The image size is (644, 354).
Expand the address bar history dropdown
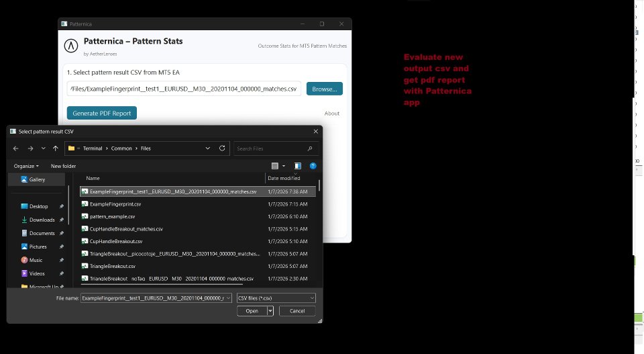coord(208,148)
